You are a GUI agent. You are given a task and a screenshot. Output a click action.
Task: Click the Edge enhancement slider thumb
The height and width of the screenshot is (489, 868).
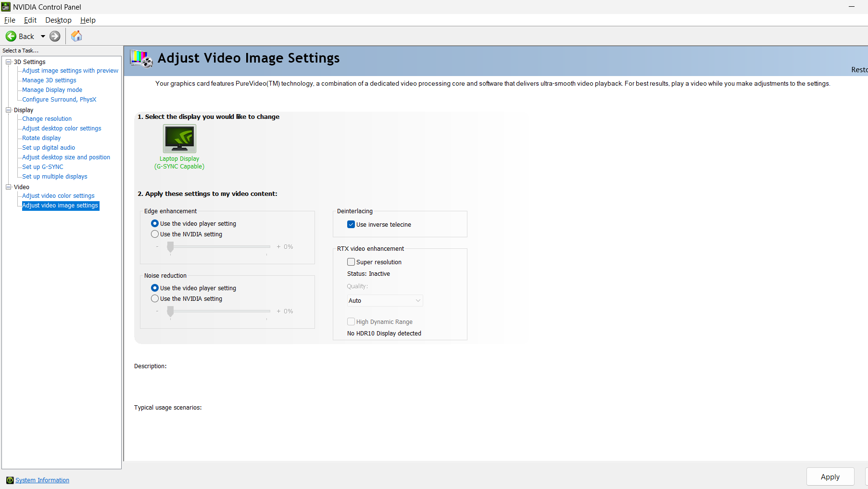(170, 247)
